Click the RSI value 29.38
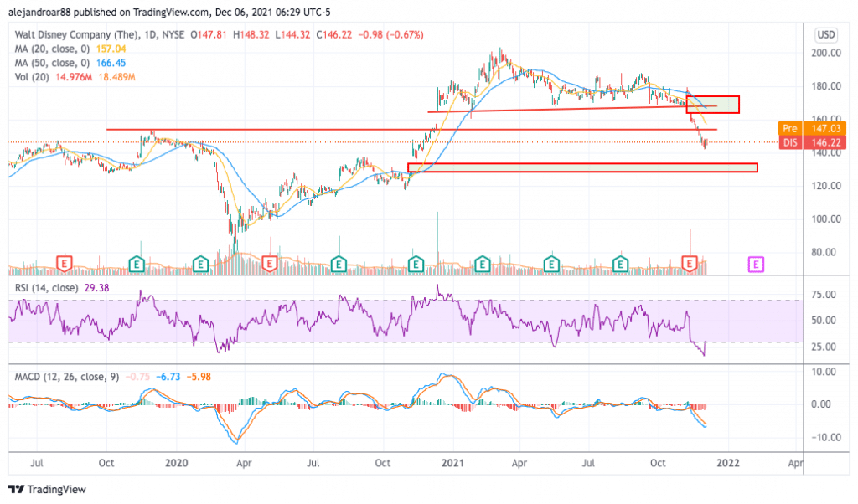This screenshot has height=504, width=858. point(97,287)
